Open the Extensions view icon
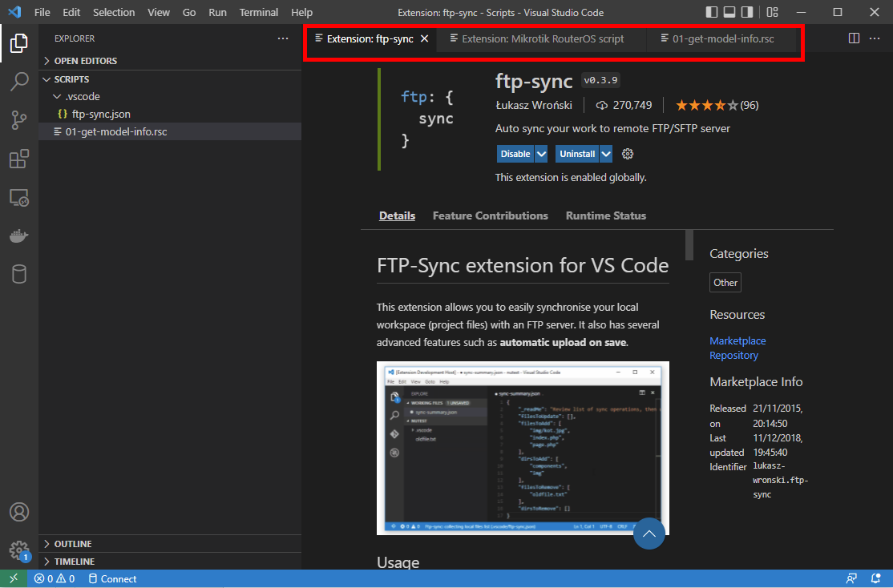 point(19,159)
